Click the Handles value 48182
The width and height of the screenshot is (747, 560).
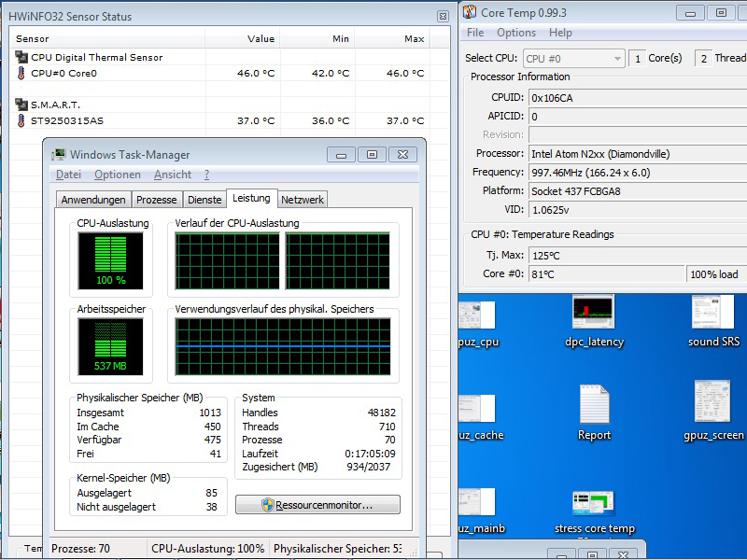(x=381, y=413)
